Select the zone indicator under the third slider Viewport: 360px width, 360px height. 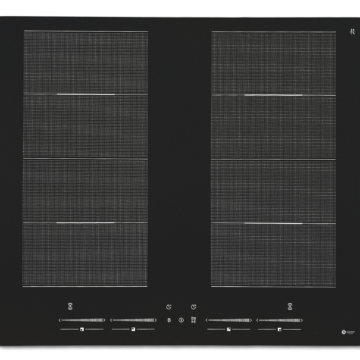pos(229,329)
